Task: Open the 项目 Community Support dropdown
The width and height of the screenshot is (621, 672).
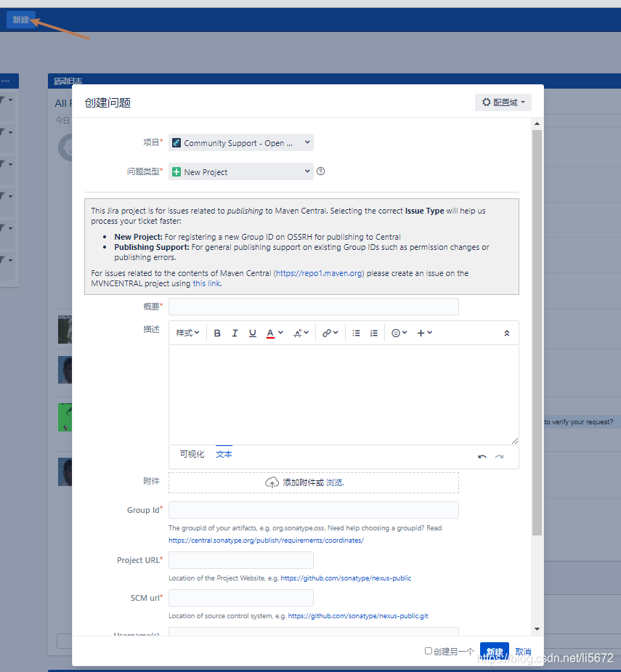Action: [241, 142]
